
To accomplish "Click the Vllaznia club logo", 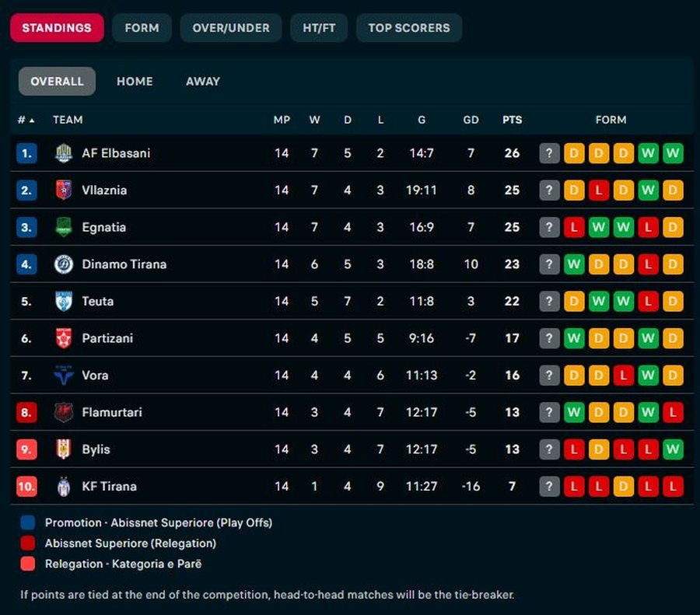I will point(64,190).
